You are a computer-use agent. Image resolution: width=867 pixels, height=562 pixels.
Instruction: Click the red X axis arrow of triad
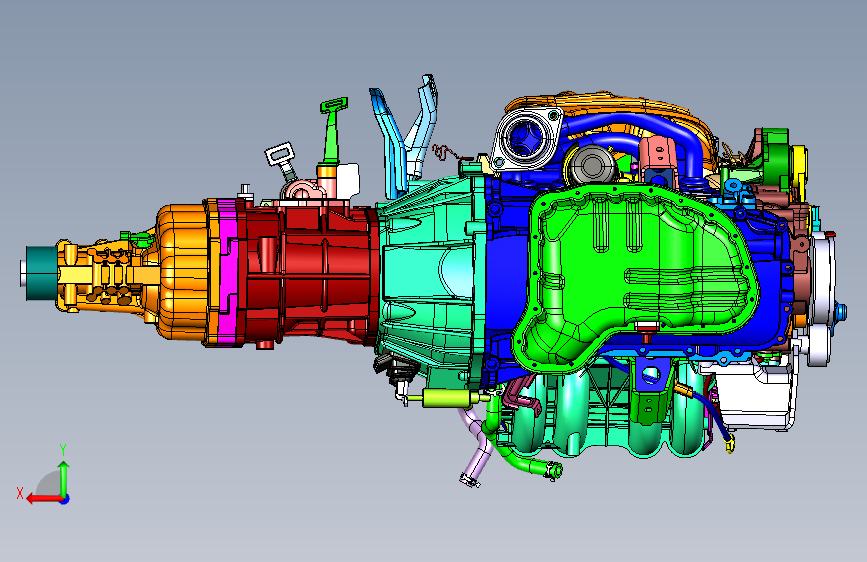pos(44,499)
